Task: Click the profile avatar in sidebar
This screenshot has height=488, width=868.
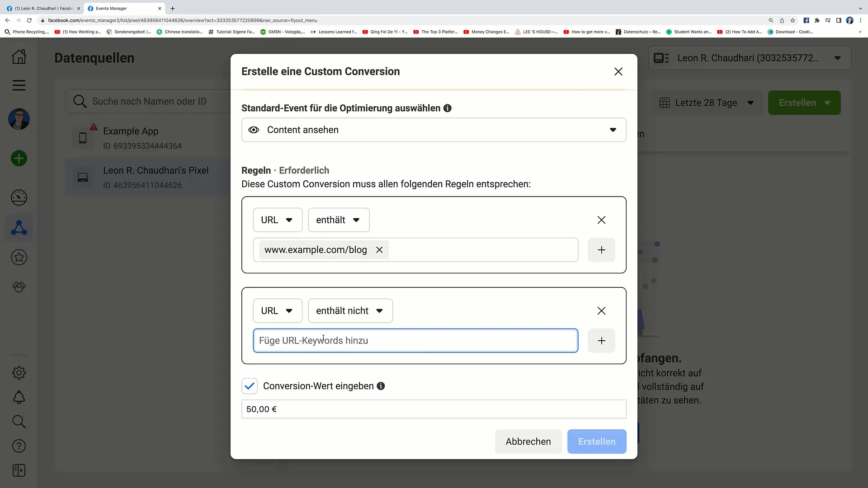Action: pyautogui.click(x=19, y=119)
